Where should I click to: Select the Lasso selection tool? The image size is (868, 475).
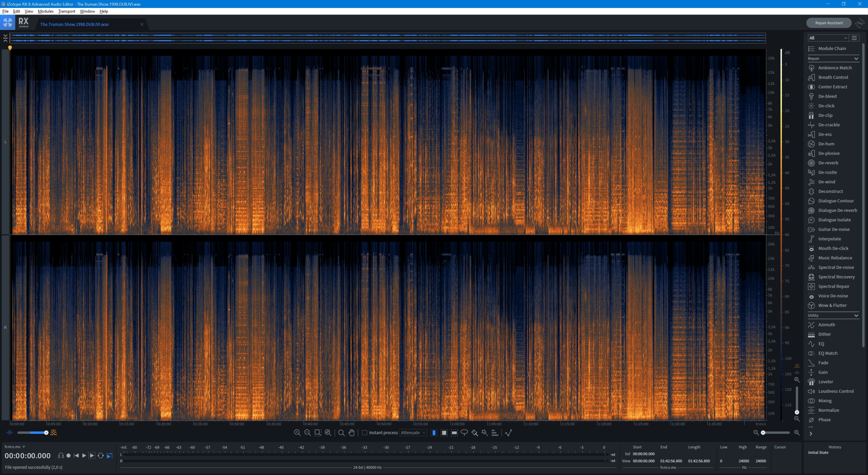464,432
